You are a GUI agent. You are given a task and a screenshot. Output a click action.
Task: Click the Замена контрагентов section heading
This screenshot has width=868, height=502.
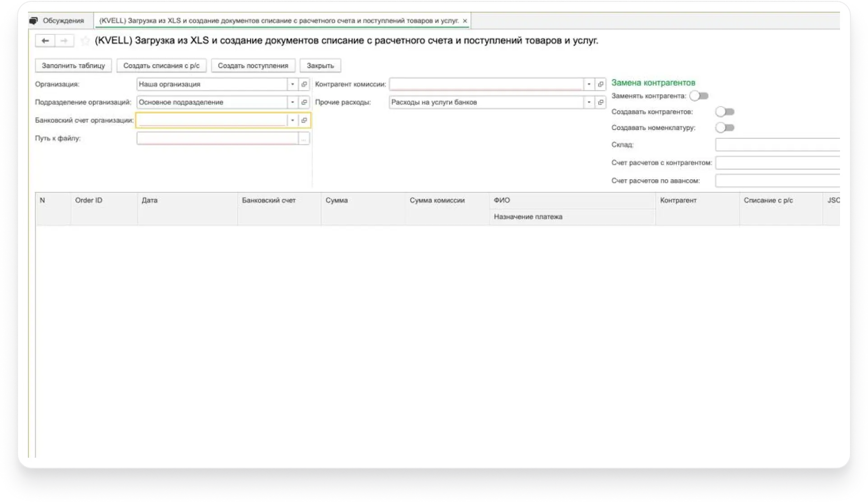tap(653, 83)
